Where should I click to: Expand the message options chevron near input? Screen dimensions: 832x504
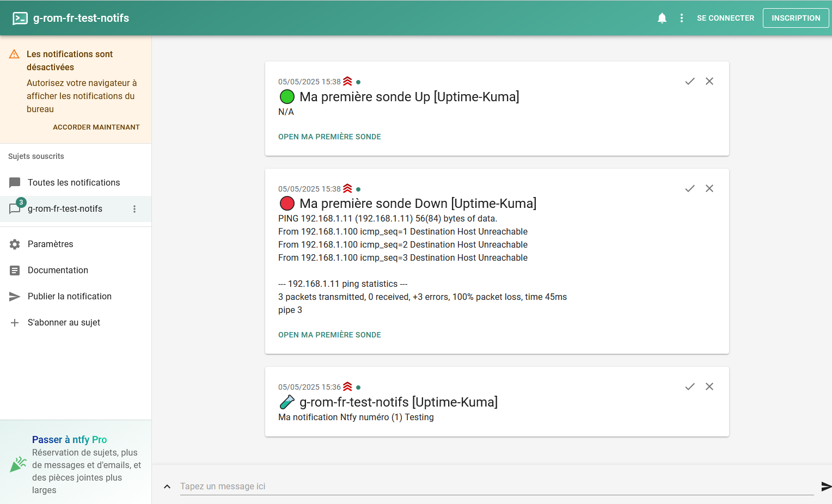point(167,487)
